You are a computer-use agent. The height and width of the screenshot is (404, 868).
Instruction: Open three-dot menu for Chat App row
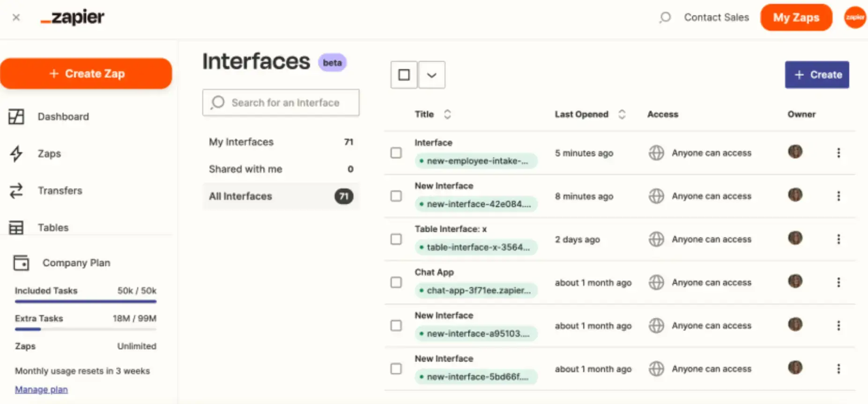(838, 282)
